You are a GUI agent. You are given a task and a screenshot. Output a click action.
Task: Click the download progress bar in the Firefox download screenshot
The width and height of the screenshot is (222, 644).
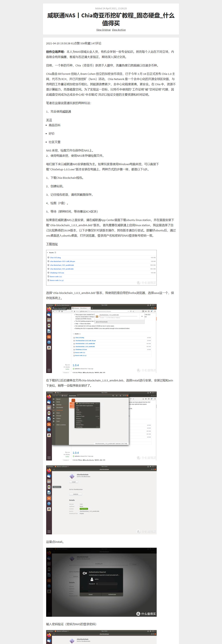118,316
